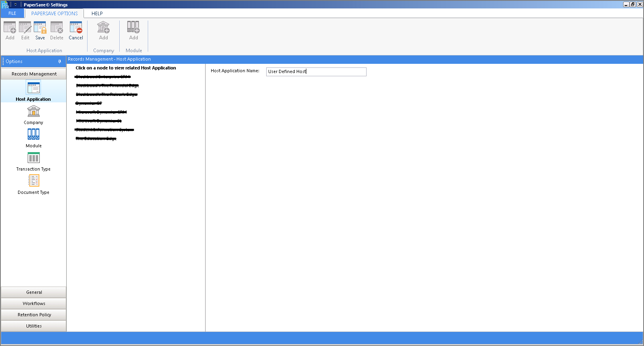Select the first host application node
The height and width of the screenshot is (346, 644).
[103, 77]
